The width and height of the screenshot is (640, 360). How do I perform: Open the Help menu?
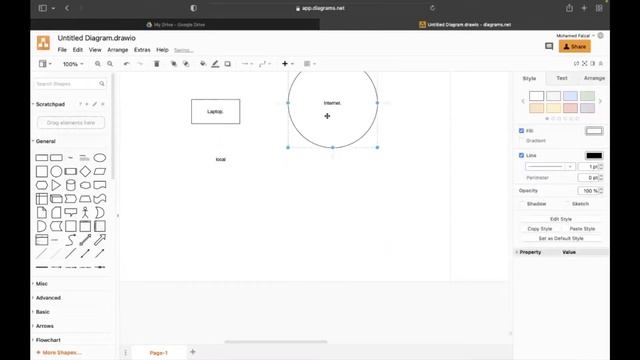point(162,50)
